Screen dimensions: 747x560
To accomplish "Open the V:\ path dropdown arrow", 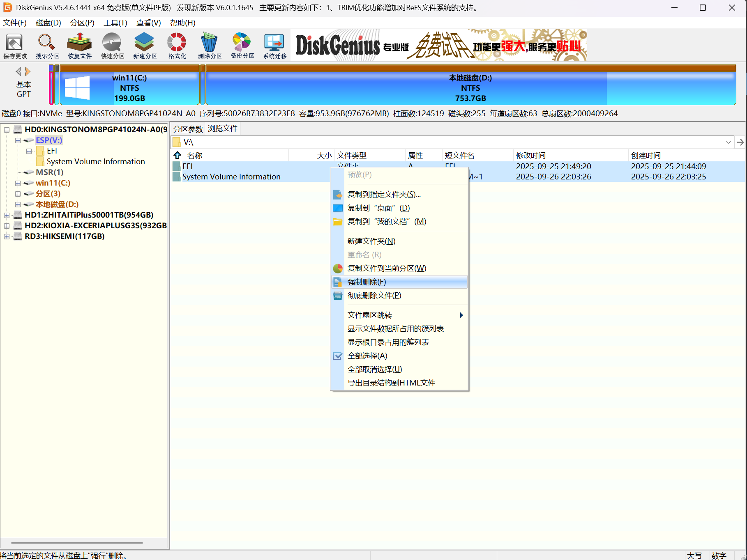I will click(728, 142).
